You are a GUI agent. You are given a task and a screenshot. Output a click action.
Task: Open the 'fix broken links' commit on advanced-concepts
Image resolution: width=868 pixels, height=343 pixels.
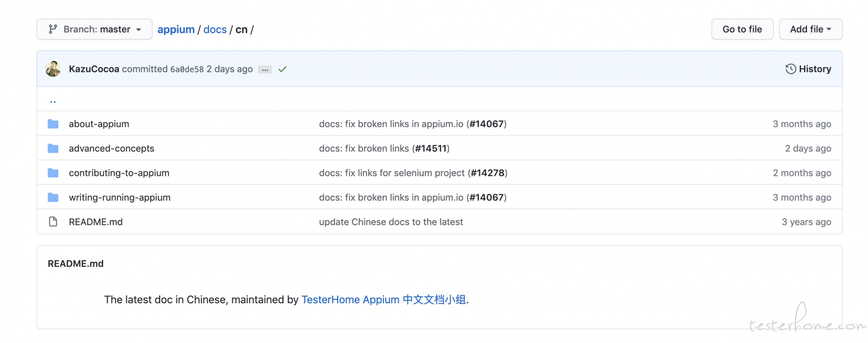tap(364, 148)
